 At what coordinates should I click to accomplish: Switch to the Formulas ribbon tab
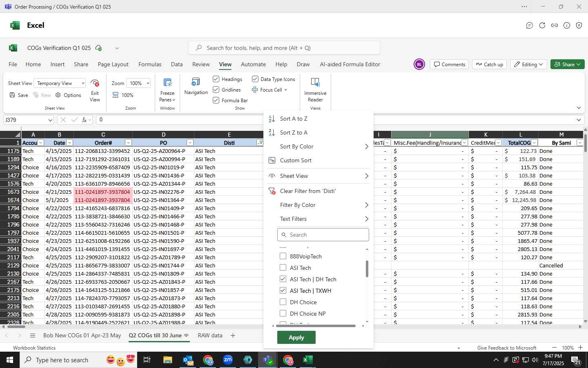(150, 64)
